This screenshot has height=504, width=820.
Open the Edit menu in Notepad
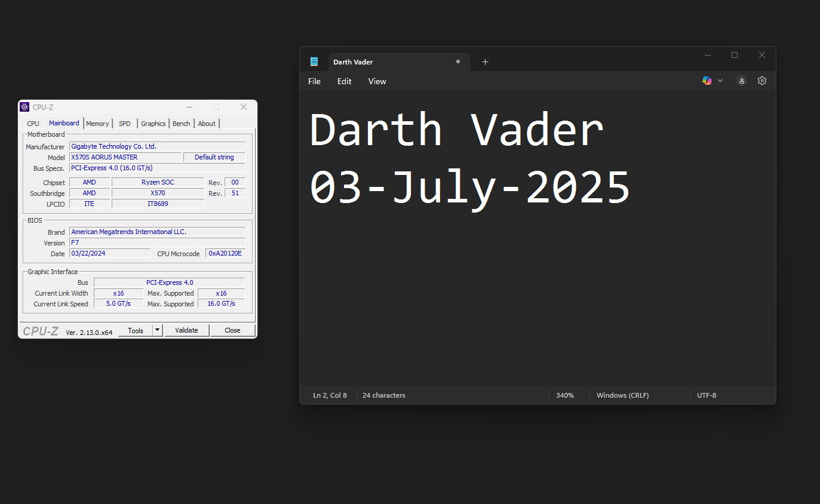coord(344,81)
